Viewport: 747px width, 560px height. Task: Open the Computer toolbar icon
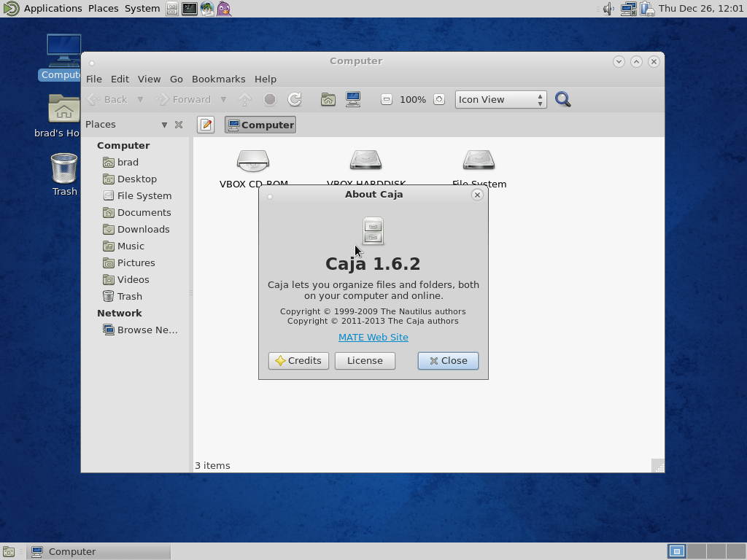[353, 99]
